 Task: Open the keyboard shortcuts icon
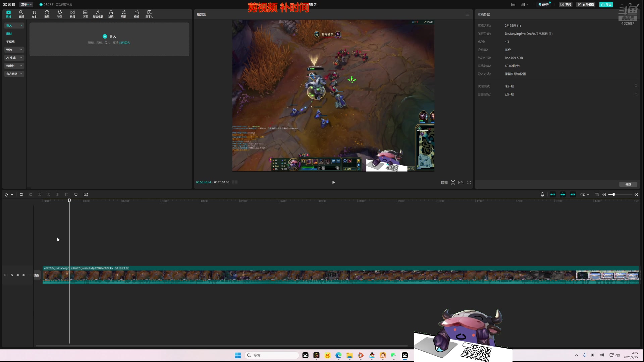point(513,4)
